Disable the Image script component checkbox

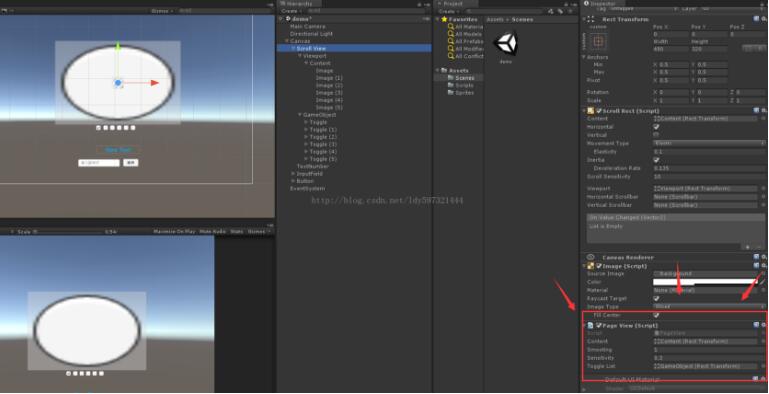point(598,266)
